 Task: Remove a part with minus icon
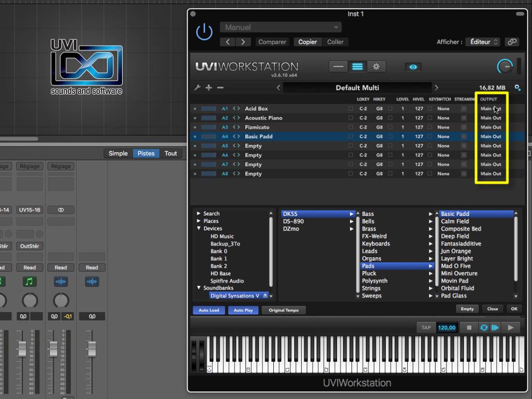(220, 87)
